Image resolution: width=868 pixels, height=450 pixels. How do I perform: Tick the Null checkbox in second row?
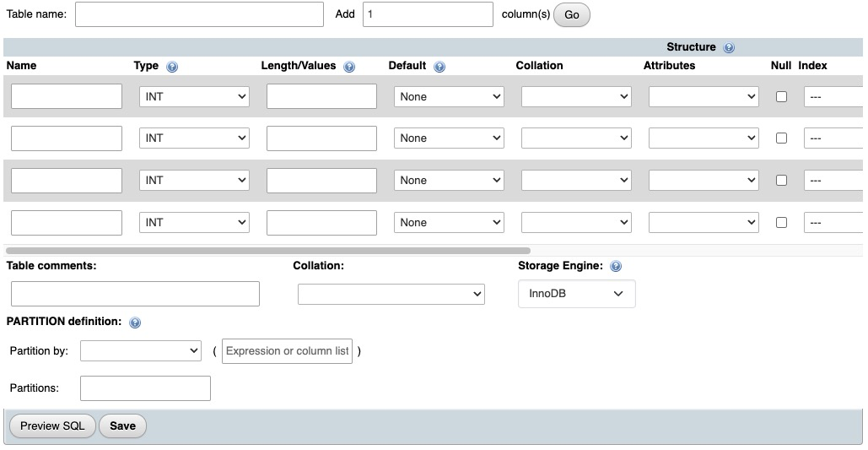click(x=781, y=138)
